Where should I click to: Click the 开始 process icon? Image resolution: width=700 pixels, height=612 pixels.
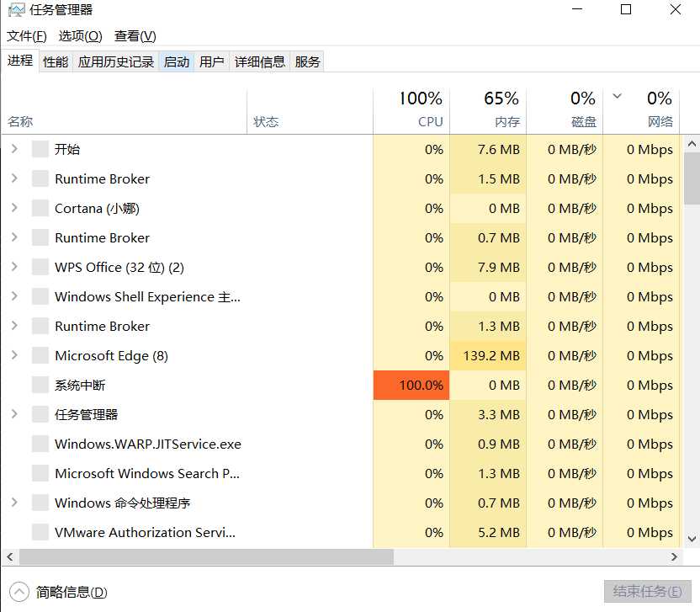(40, 150)
